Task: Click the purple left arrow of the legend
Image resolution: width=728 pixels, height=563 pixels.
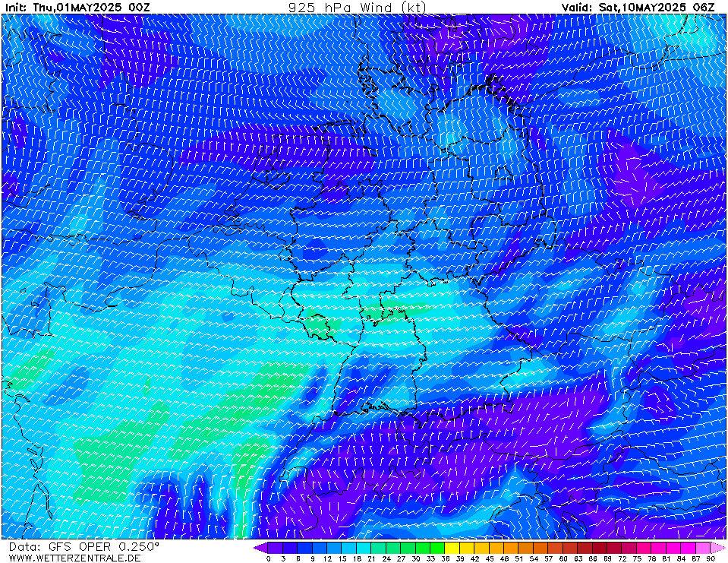Action: pyautogui.click(x=260, y=548)
